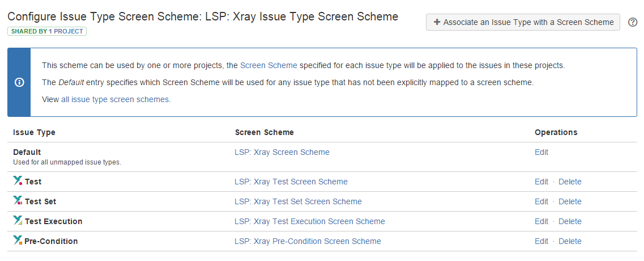Edit the Test Set mapping
The height and width of the screenshot is (261, 644).
coord(541,201)
